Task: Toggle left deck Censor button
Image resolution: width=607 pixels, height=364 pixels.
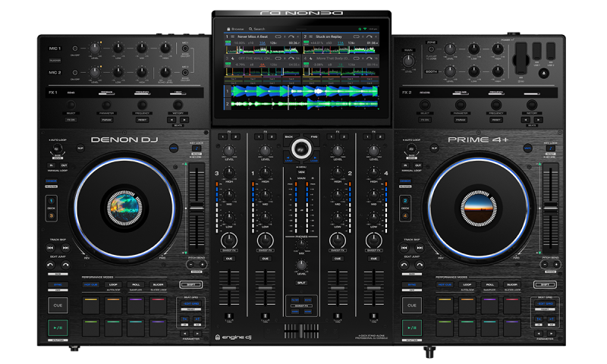Action: pyautogui.click(x=51, y=181)
